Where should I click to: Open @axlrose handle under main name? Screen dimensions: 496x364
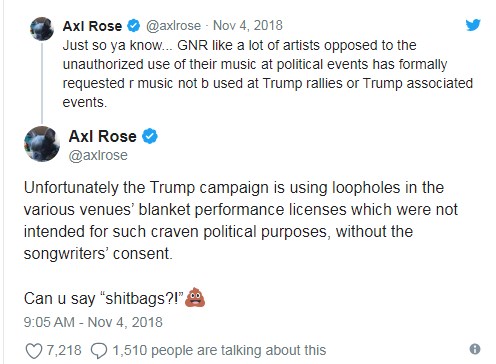[x=98, y=156]
